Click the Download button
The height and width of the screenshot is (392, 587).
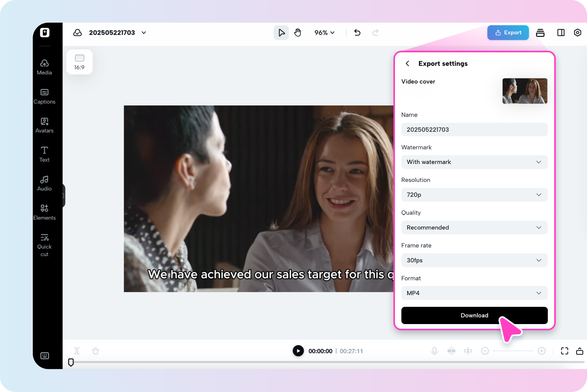click(474, 315)
